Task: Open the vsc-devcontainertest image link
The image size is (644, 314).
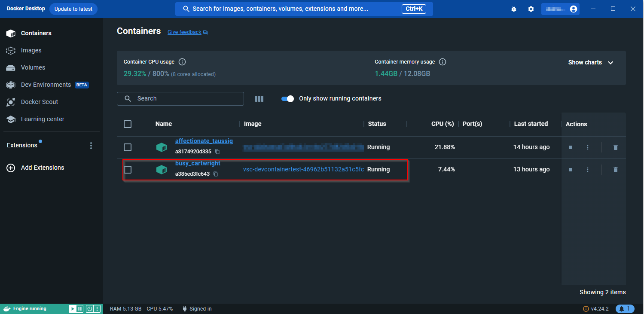Action: pos(303,169)
